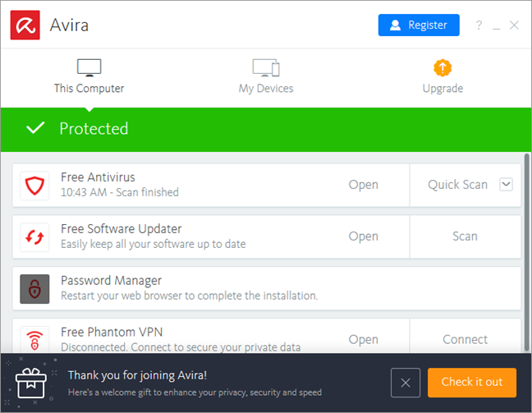Click the Free Phantom VPN title text
The height and width of the screenshot is (413, 532).
(112, 332)
